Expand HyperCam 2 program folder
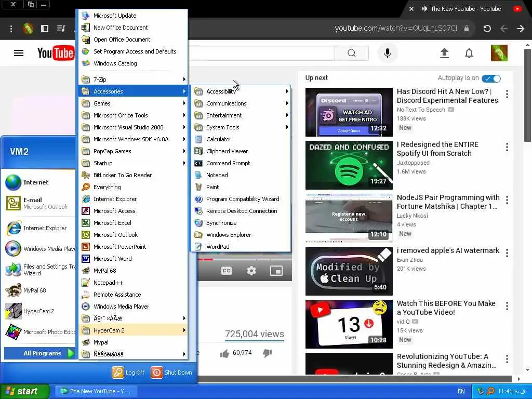Image resolution: width=532 pixels, height=399 pixels. [x=133, y=330]
